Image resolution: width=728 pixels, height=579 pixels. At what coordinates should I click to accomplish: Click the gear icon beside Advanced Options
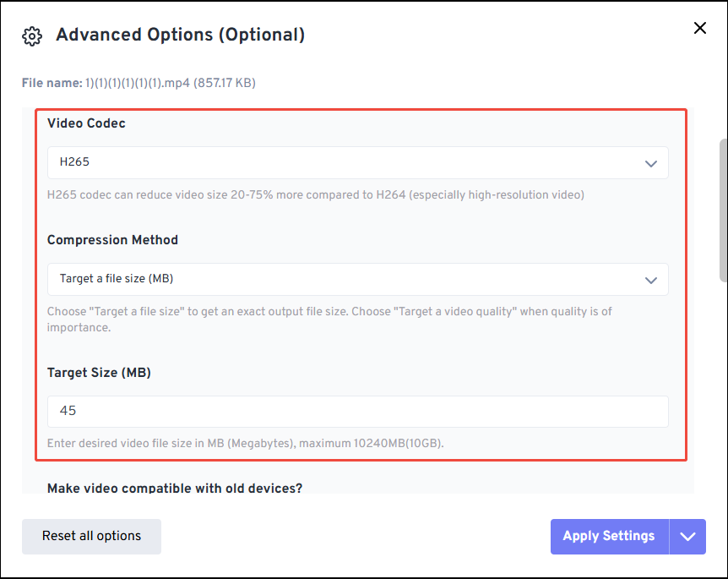tap(32, 36)
